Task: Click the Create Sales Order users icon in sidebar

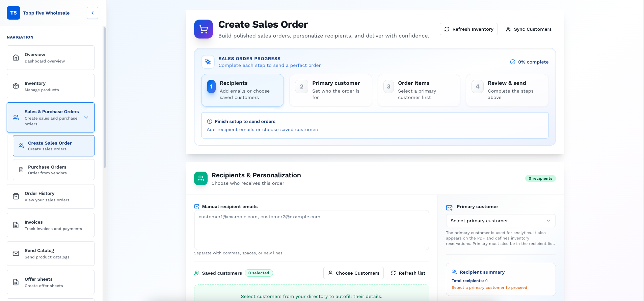Action: coord(21,146)
